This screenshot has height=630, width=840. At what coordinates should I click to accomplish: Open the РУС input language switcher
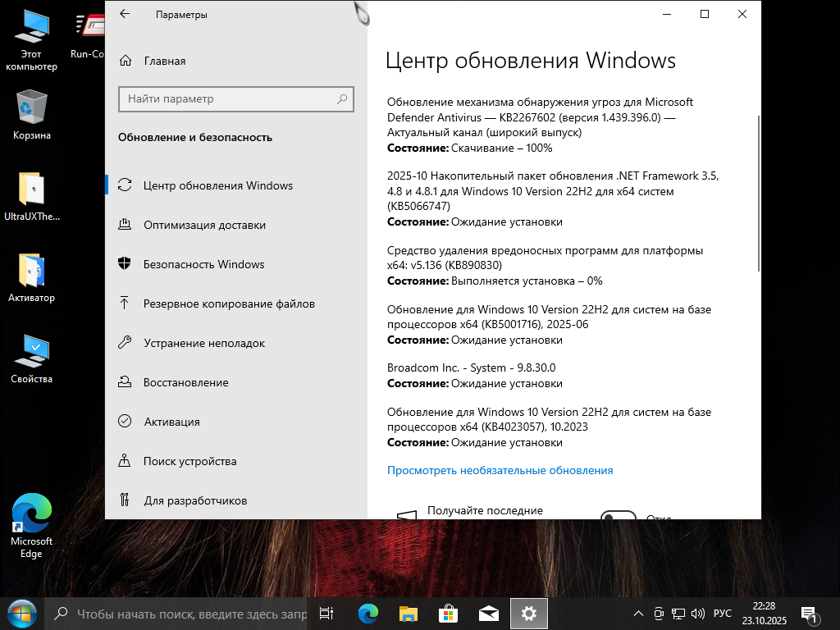tap(723, 614)
